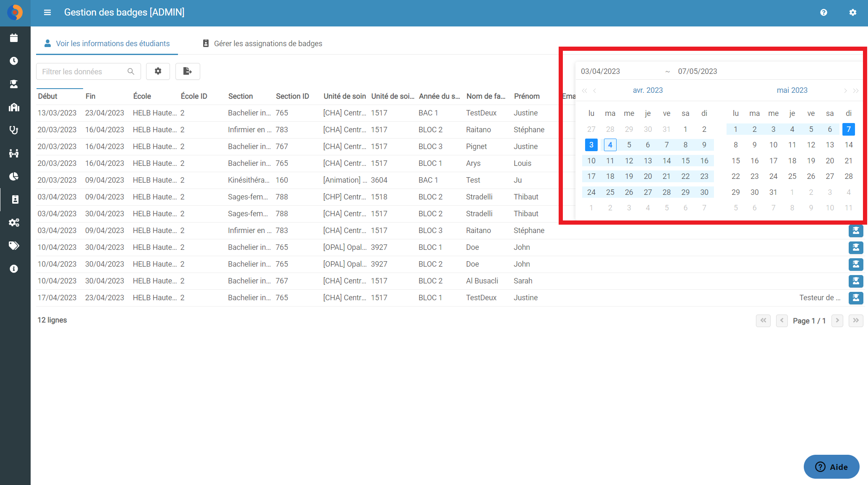This screenshot has height=485, width=868.
Task: Open settings gear in top bar
Action: point(852,13)
